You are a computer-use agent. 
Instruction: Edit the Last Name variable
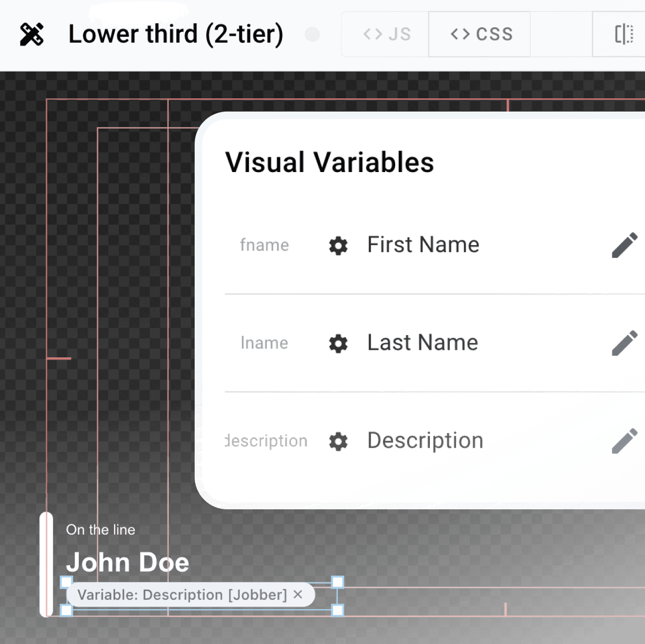click(625, 343)
